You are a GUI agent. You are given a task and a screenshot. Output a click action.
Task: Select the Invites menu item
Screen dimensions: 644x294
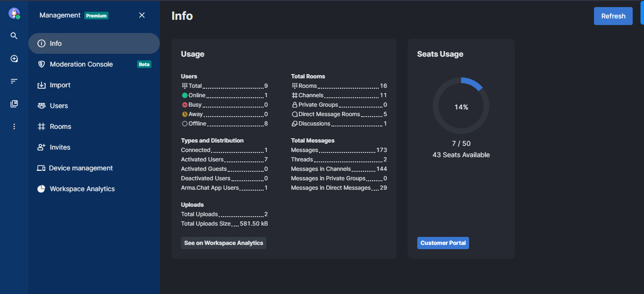click(60, 147)
